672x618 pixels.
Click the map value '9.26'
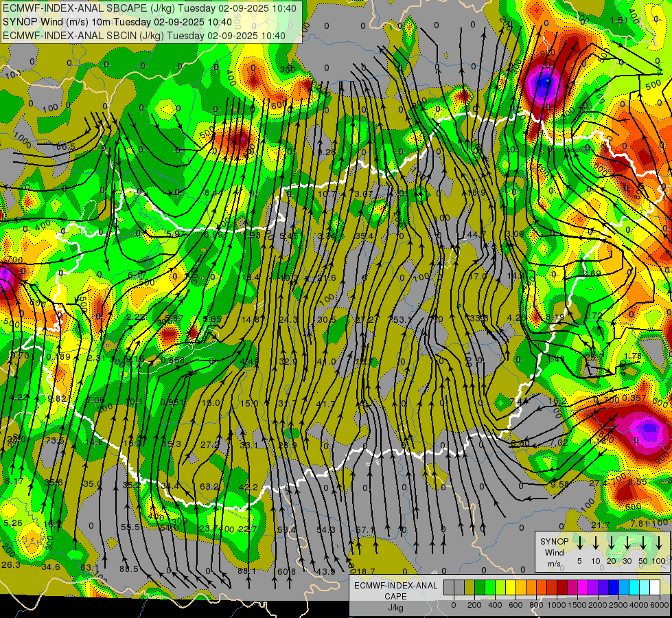327,152
